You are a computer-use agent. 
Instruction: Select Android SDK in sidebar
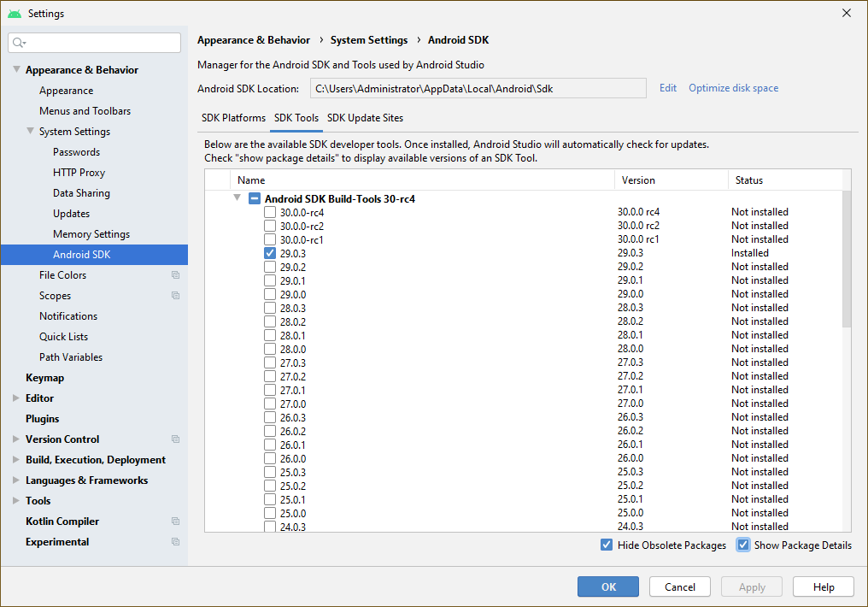(x=94, y=255)
